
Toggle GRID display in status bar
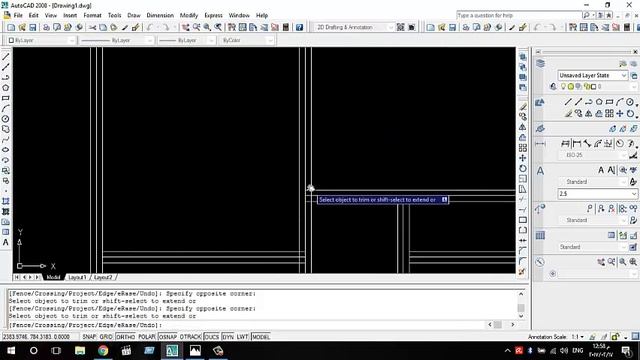pyautogui.click(x=106, y=337)
